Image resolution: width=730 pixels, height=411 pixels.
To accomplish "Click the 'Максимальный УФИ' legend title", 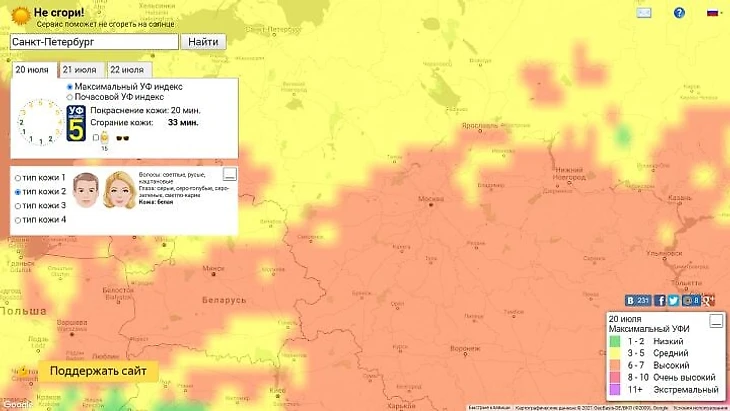I will (x=649, y=329).
